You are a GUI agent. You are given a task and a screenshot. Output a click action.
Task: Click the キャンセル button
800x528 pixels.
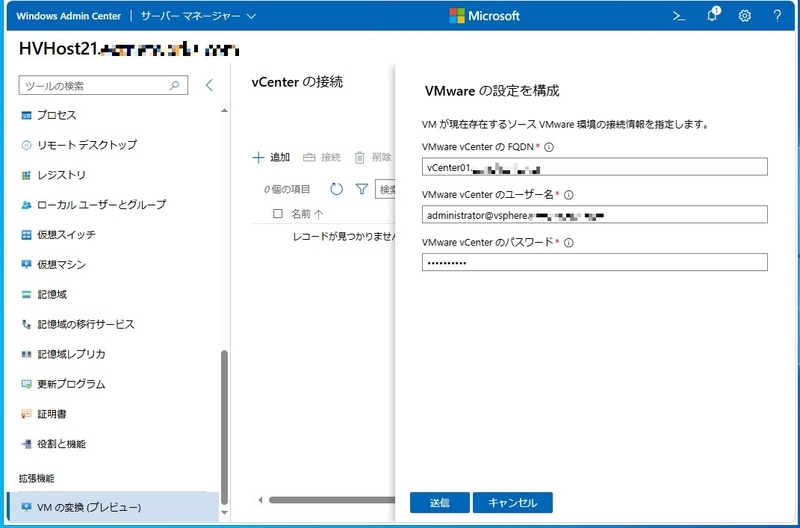coord(512,502)
